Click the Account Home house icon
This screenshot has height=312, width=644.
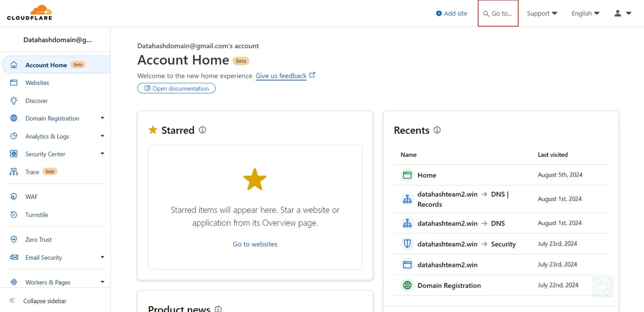tap(14, 65)
